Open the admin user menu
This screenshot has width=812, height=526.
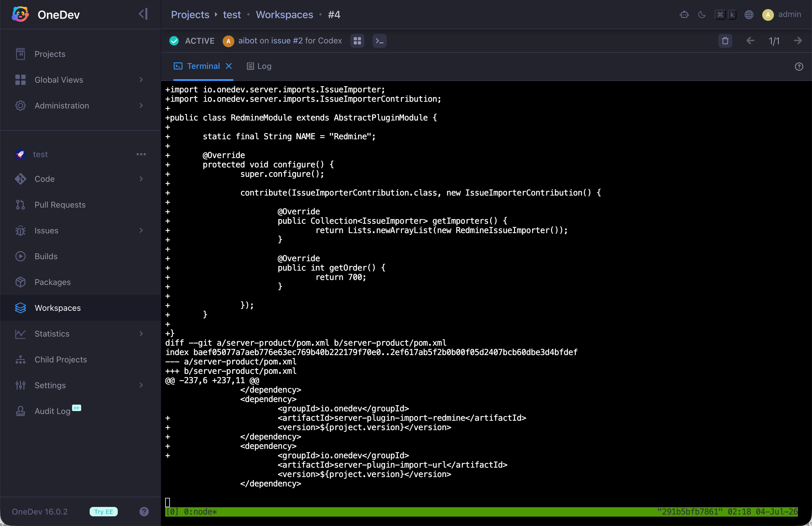pos(782,15)
